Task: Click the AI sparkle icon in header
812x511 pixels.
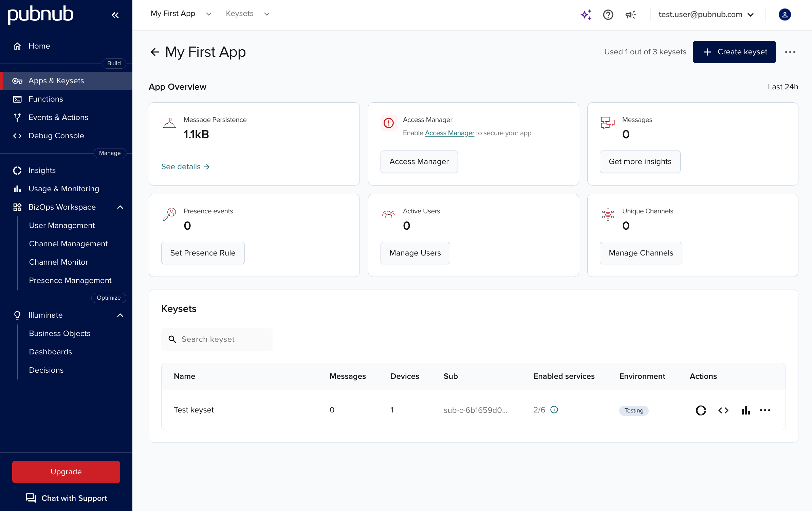Action: pyautogui.click(x=586, y=15)
